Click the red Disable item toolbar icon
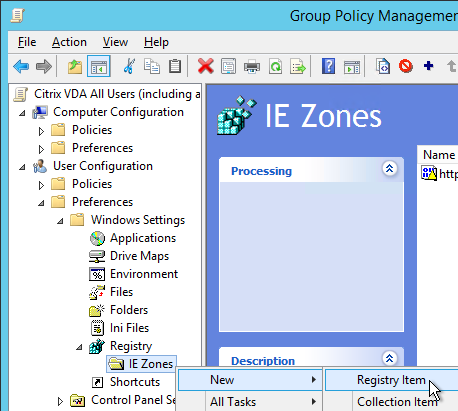 tap(406, 66)
